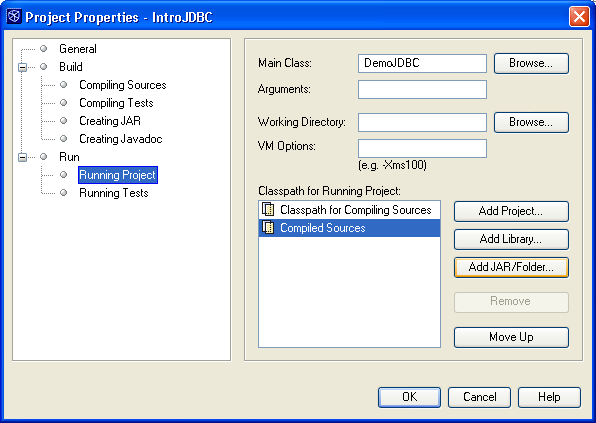The width and height of the screenshot is (596, 423).
Task: Click the bullet icon beside General
Action: 44,49
